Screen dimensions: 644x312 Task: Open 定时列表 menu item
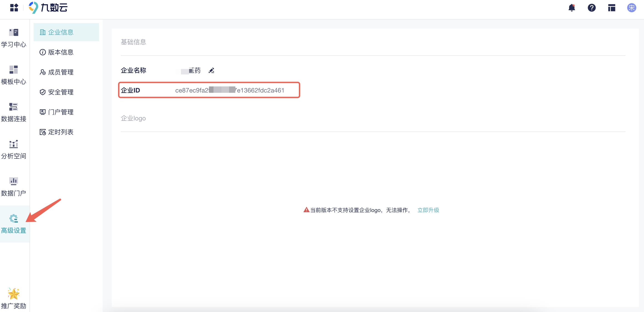(x=61, y=132)
